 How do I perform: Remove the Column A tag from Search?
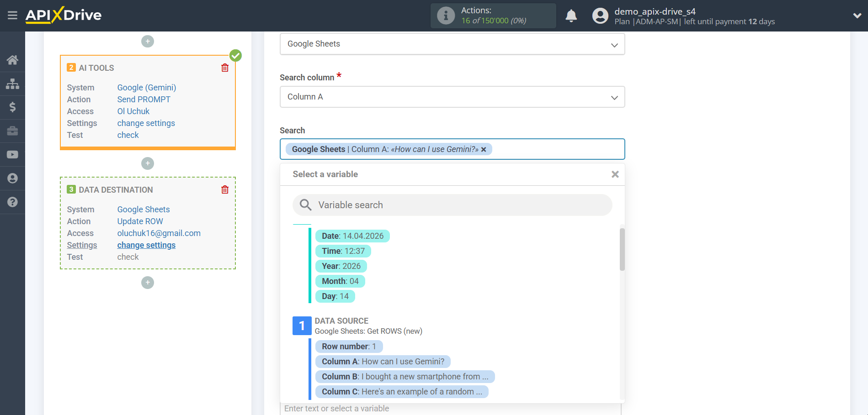(x=484, y=150)
